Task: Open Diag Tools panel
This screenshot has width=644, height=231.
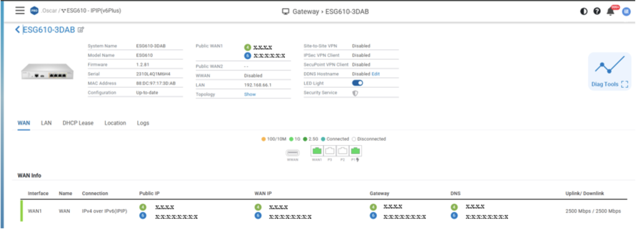Action: [x=609, y=72]
